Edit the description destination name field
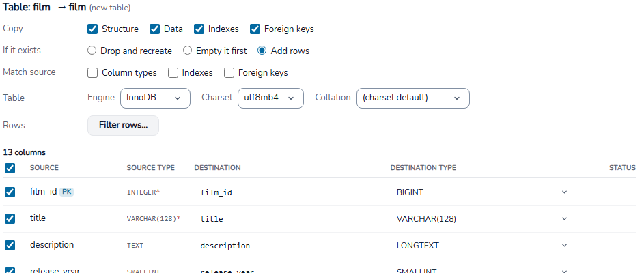The width and height of the screenshot is (644, 273). click(290, 246)
